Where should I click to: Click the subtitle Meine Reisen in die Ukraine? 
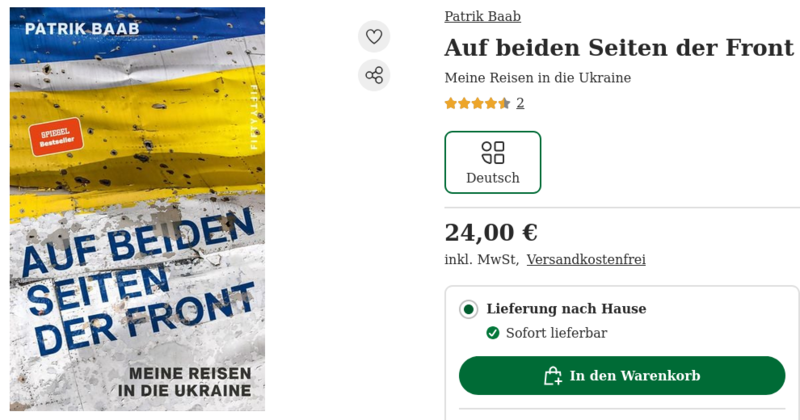click(537, 78)
